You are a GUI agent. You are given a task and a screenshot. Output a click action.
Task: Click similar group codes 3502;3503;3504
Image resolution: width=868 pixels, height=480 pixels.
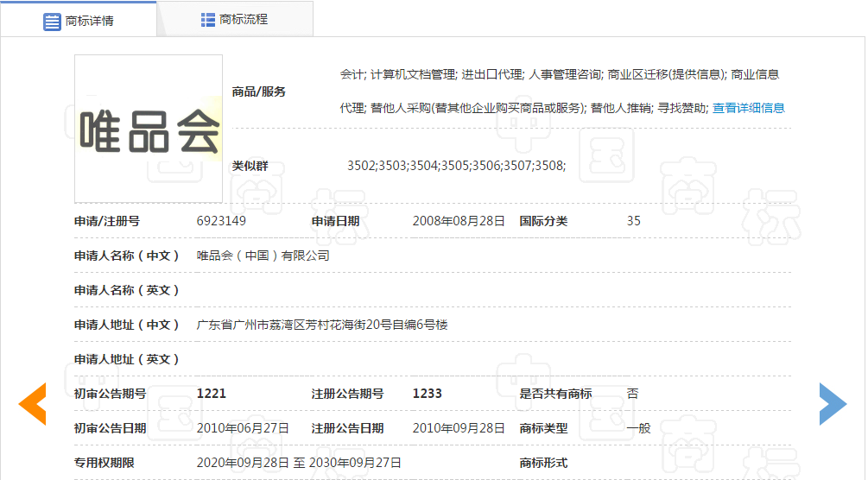(456, 166)
